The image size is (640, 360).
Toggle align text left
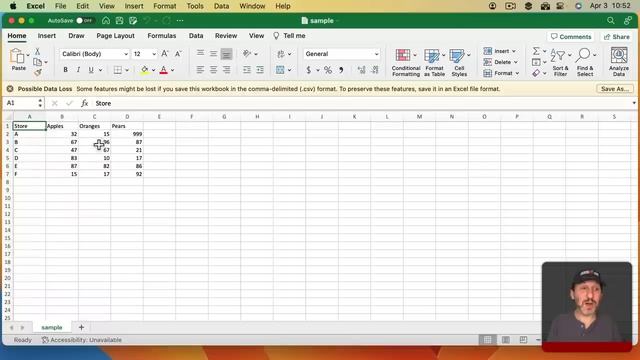tap(200, 70)
